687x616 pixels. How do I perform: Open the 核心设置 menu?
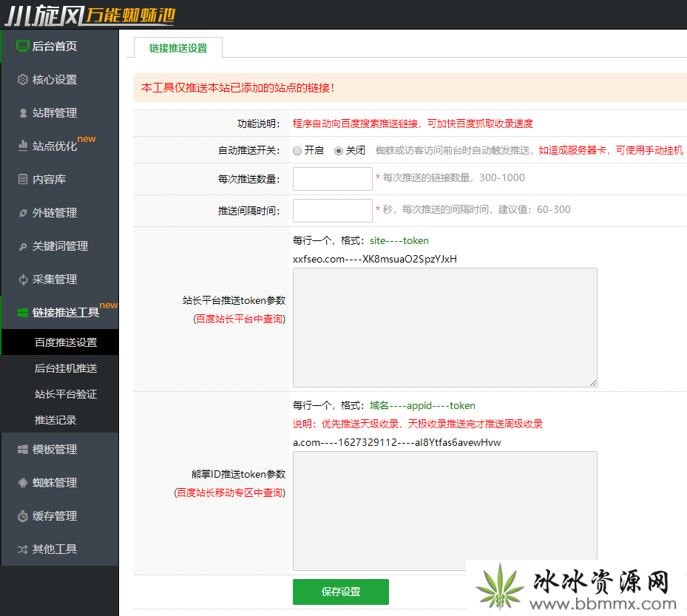60,79
